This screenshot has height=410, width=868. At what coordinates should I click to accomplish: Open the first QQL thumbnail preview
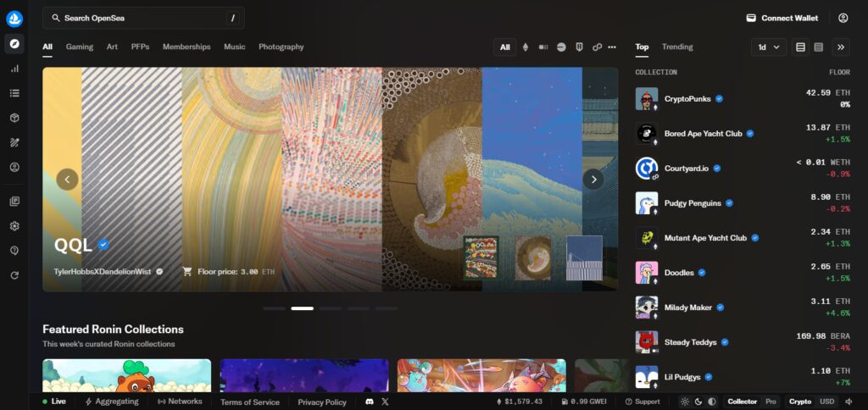pyautogui.click(x=481, y=258)
